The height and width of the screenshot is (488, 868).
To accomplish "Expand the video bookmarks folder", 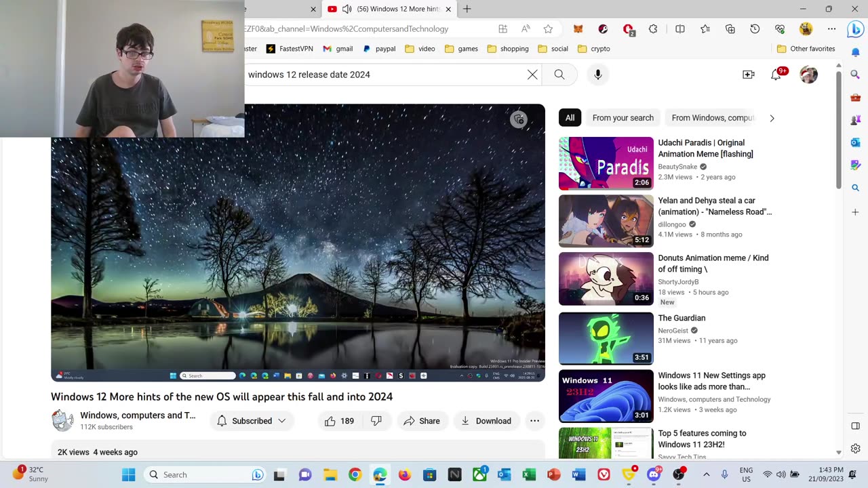I will [420, 49].
